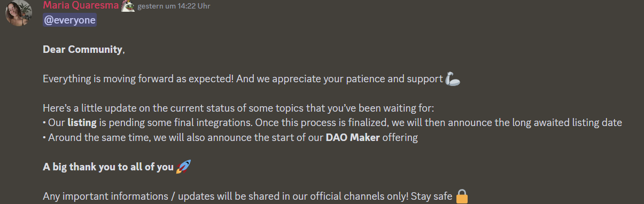The image size is (644, 204).
Task: Click the Maria Quaresma username
Action: (81, 6)
